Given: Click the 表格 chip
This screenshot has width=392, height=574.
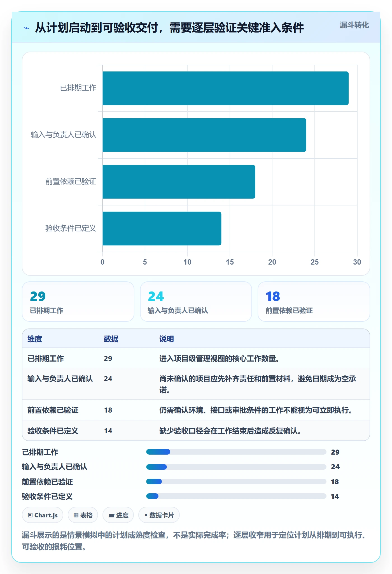Looking at the screenshot, I should tap(83, 515).
